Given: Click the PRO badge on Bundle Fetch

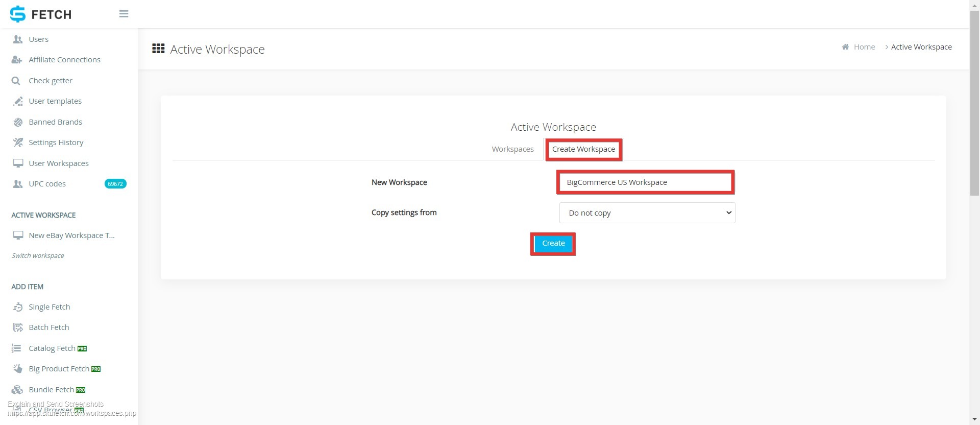Looking at the screenshot, I should 81,390.
